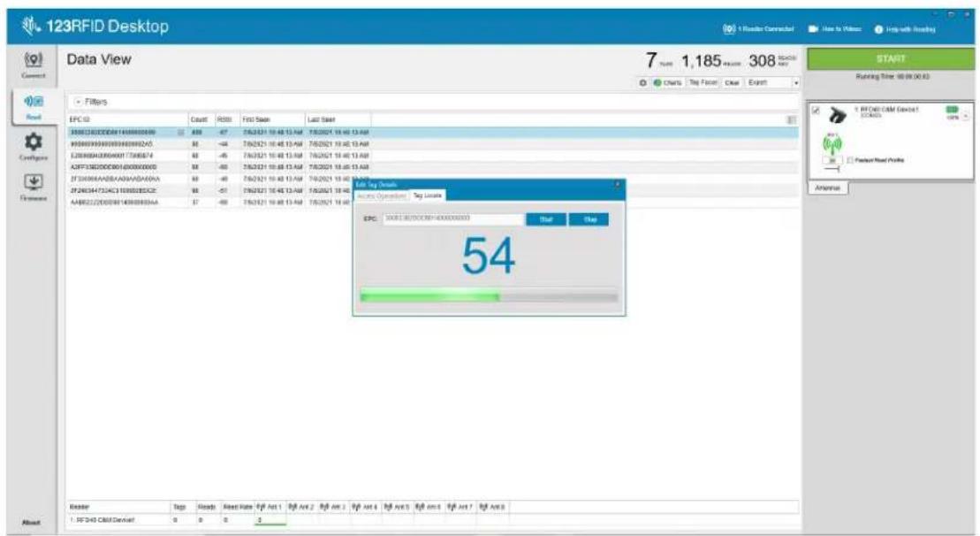Enable the Fastest Read Profile checkbox
Image resolution: width=980 pixels, height=536 pixels.
click(x=851, y=160)
